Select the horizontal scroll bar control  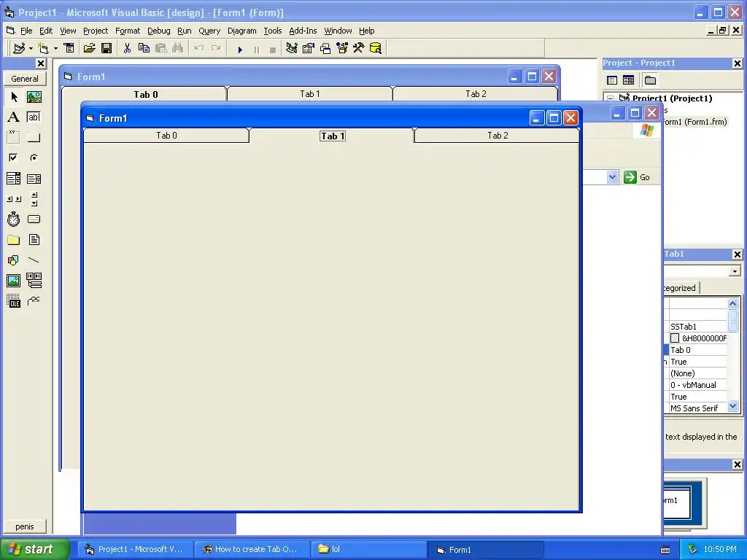[14, 199]
